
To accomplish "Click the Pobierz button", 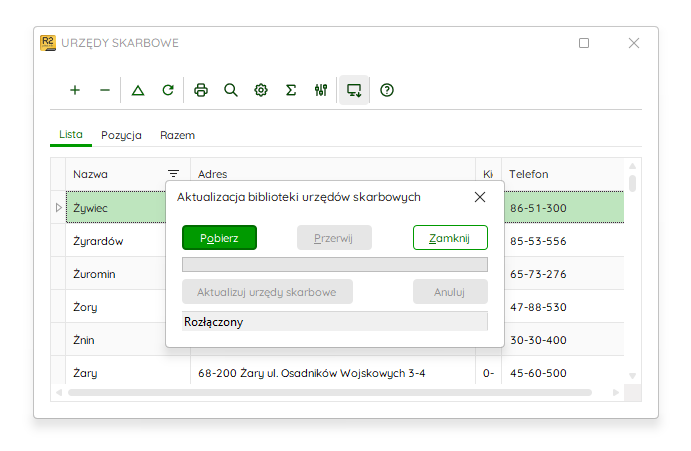I will (x=219, y=238).
